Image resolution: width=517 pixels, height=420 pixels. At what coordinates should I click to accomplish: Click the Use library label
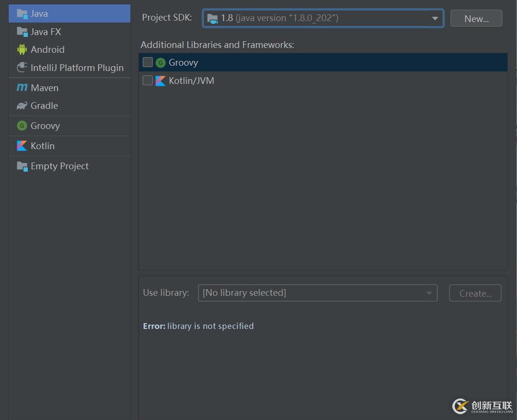click(166, 293)
